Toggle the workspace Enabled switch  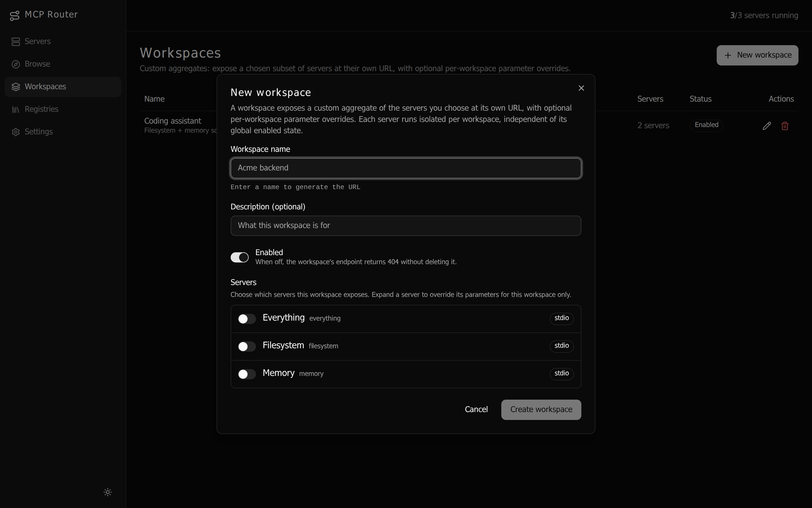(x=240, y=257)
